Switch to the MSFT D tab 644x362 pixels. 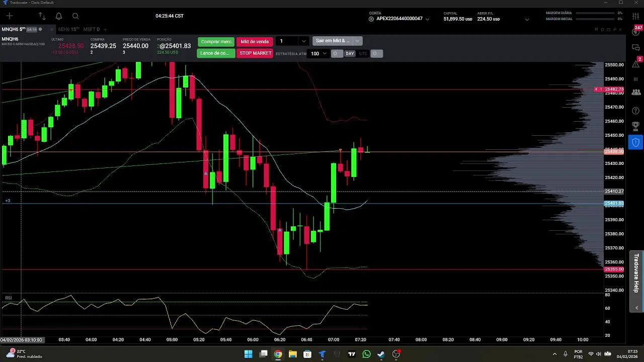click(92, 29)
